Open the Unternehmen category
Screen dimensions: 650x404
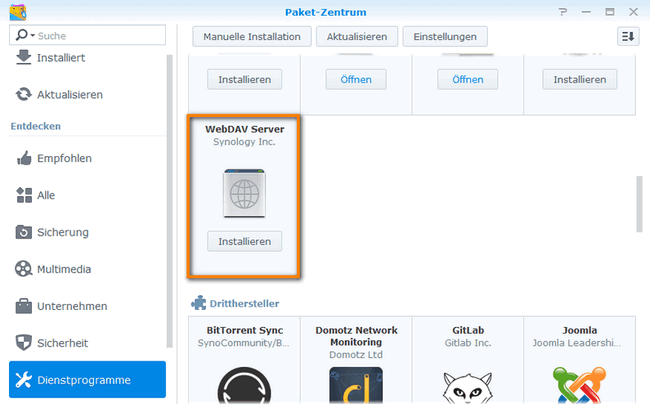[72, 306]
